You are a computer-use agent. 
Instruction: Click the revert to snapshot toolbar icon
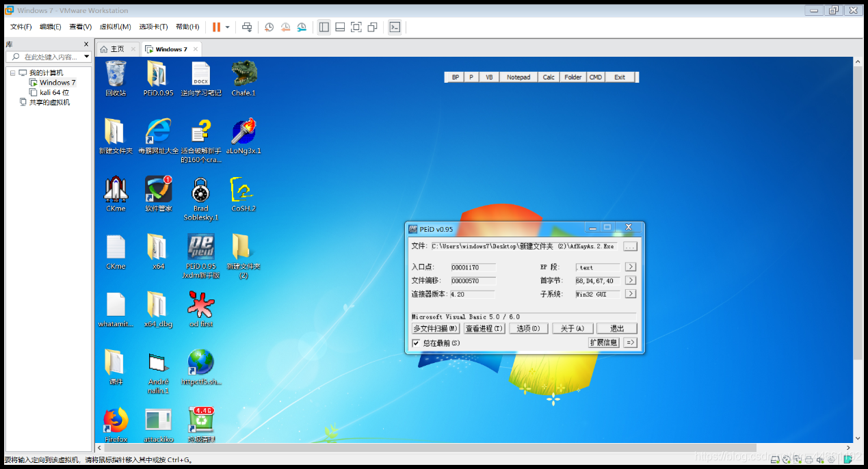click(285, 27)
